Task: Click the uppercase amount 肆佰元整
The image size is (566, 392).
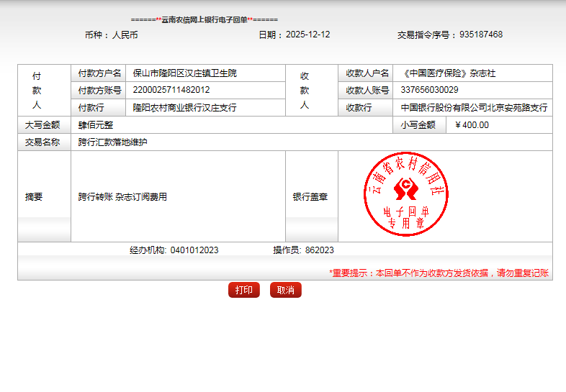Action: click(96, 125)
